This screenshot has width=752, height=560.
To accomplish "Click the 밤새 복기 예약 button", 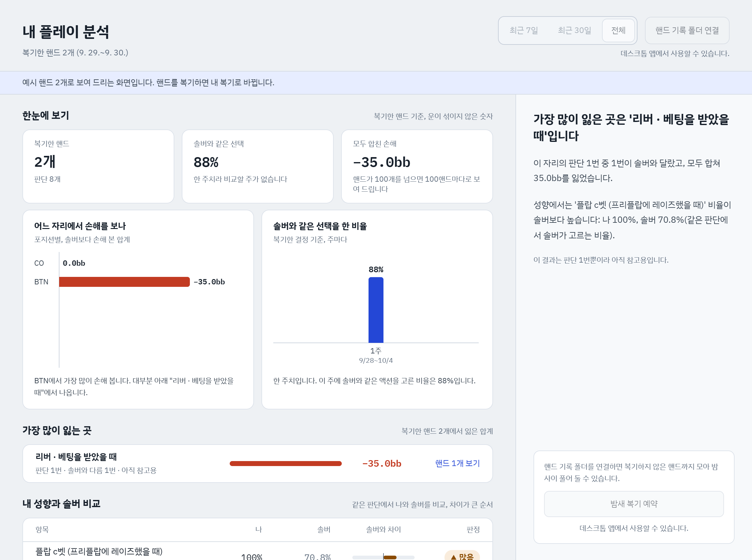I will pyautogui.click(x=634, y=504).
